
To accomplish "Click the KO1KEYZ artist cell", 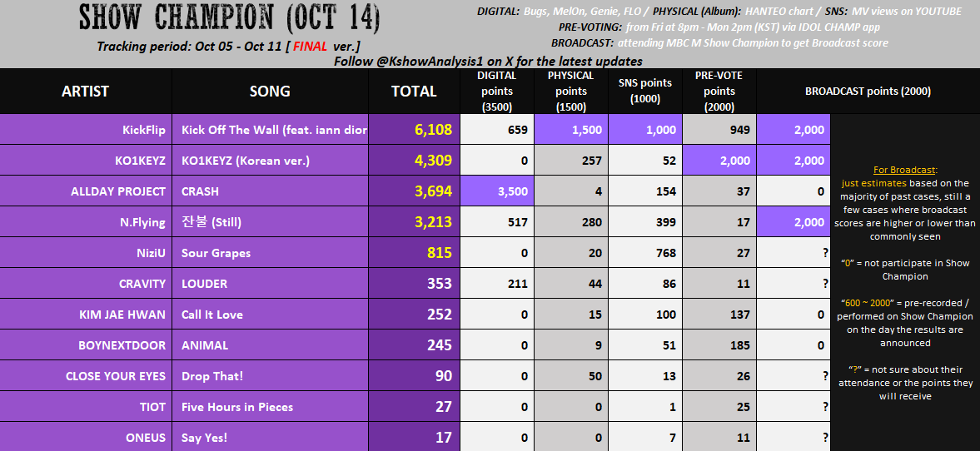I will 86,161.
